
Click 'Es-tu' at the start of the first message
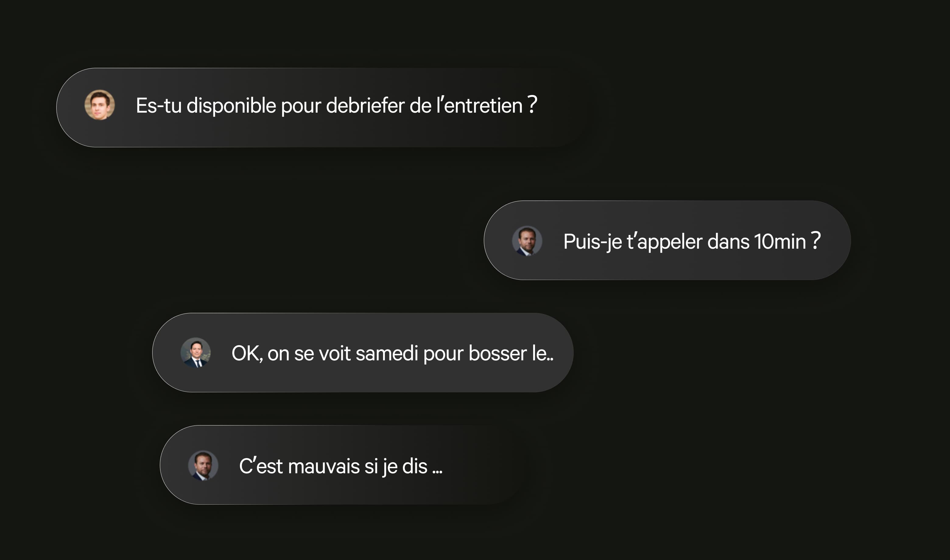coord(159,106)
